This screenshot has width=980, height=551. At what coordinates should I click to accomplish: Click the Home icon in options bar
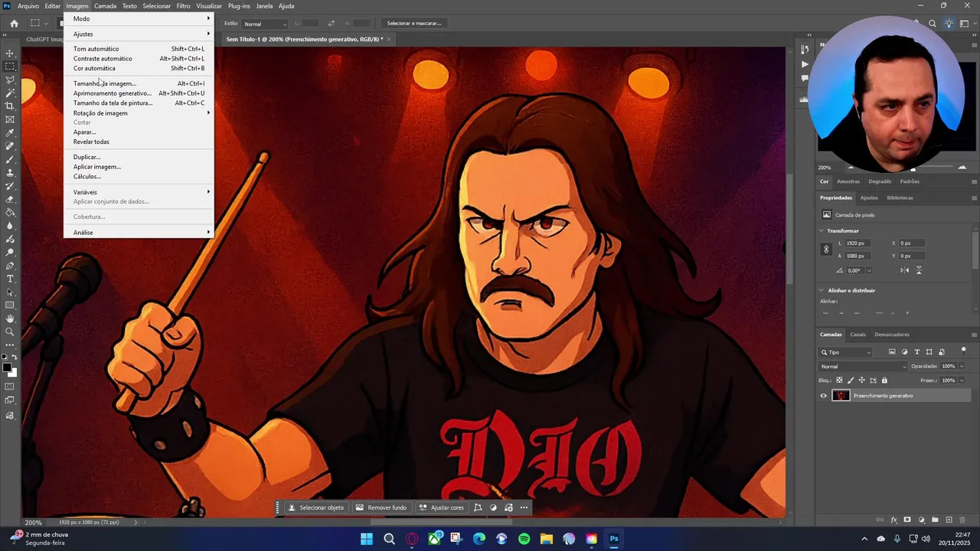(x=14, y=24)
